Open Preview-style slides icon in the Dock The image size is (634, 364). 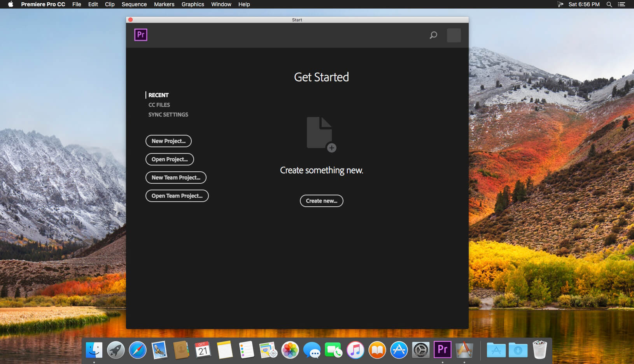(268, 350)
